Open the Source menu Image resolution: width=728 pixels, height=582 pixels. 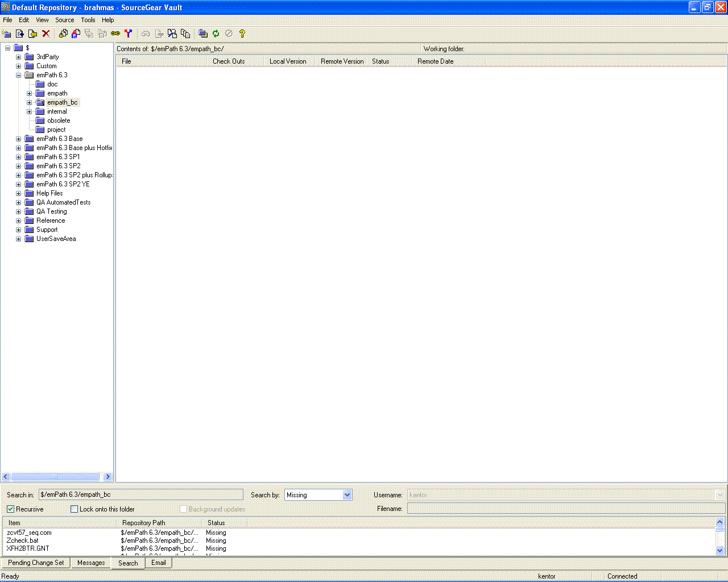pyautogui.click(x=65, y=20)
